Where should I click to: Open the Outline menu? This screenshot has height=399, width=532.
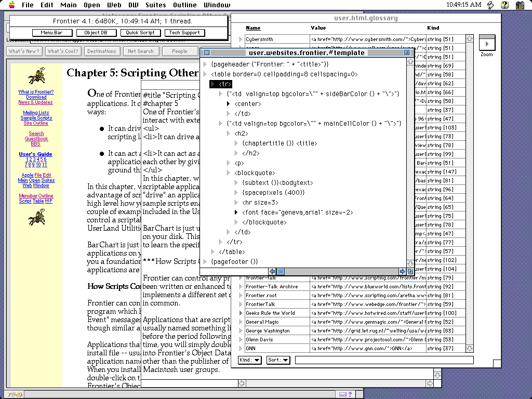tap(184, 5)
